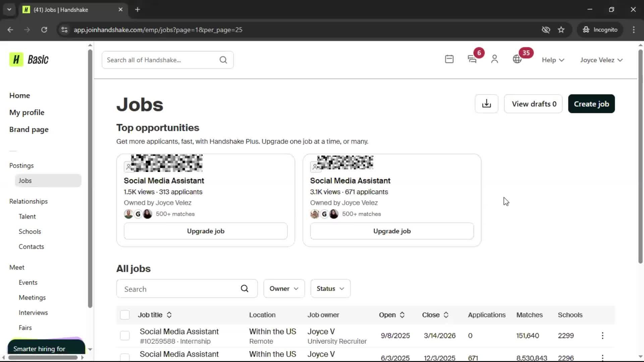The image size is (644, 362).
Task: Open three-dot menu for job with 671 applications
Action: 602,358
